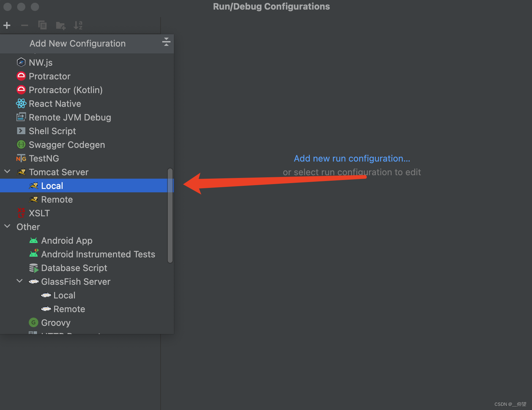This screenshot has width=532, height=410.
Task: Click the Remote JVM Debug icon
Action: point(21,117)
